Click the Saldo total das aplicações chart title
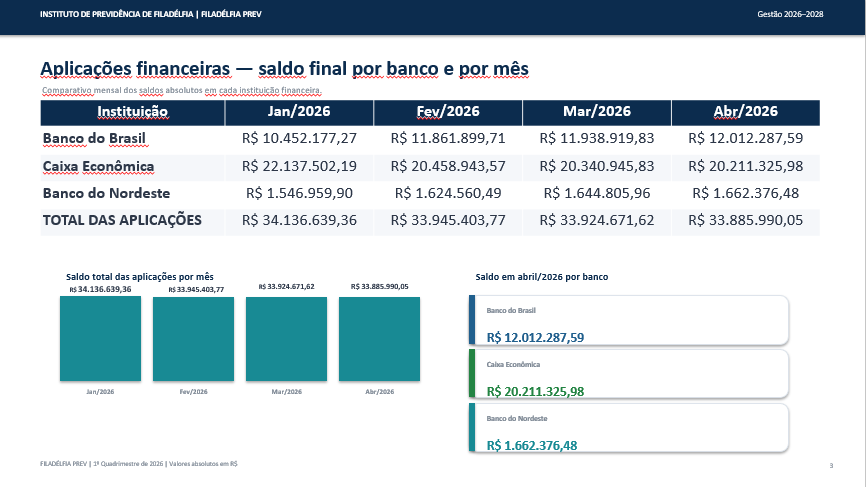The image size is (866, 487). pyautogui.click(x=140, y=277)
